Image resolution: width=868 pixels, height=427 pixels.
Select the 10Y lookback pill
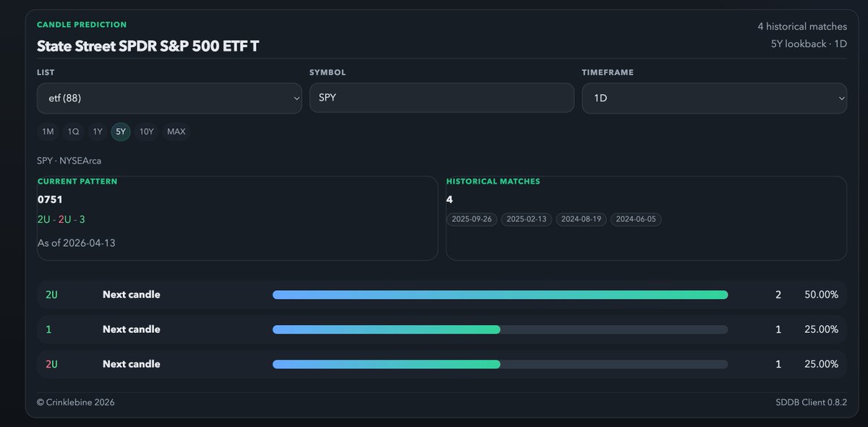146,132
